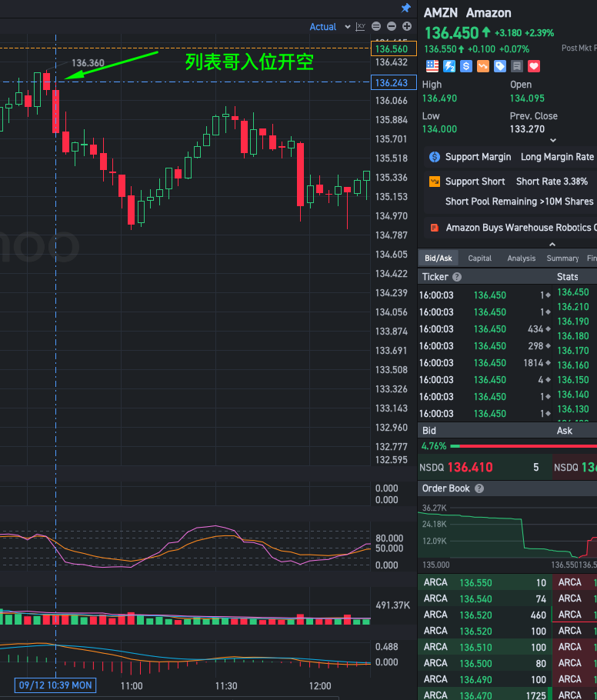Click ticker trade row with 298 volume
This screenshot has height=700, width=597.
(x=485, y=346)
